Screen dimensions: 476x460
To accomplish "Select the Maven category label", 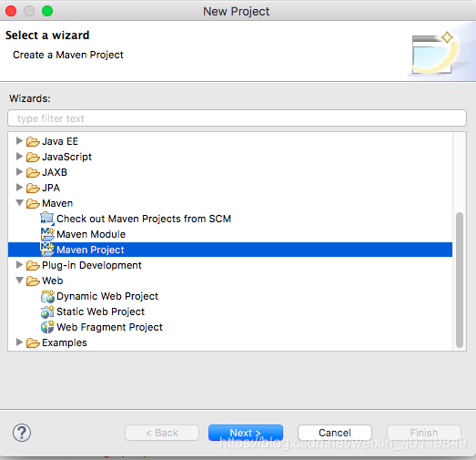I will 57,203.
